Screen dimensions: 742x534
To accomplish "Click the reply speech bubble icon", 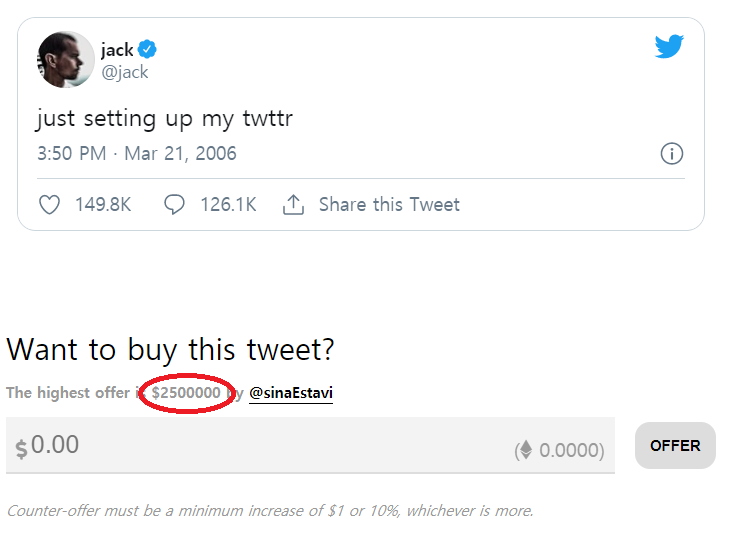I will click(174, 205).
